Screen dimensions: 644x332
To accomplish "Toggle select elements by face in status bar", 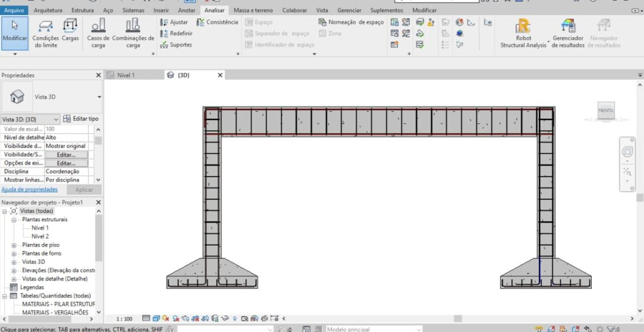I will [x=576, y=329].
